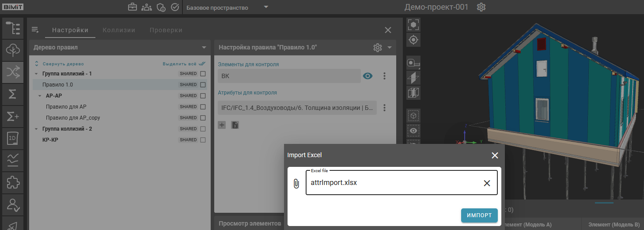This screenshot has width=644, height=230.
Task: Click the fit-to-view frame icon
Action: [413, 24]
